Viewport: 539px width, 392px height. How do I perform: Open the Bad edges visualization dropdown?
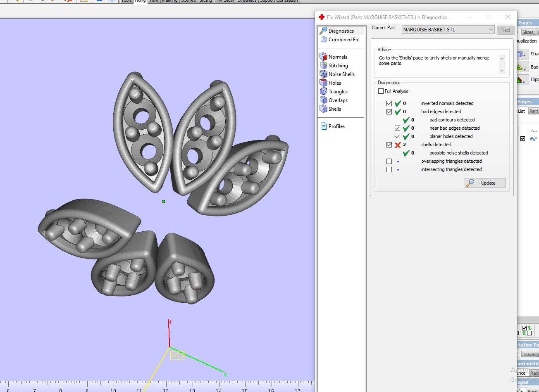point(524,67)
